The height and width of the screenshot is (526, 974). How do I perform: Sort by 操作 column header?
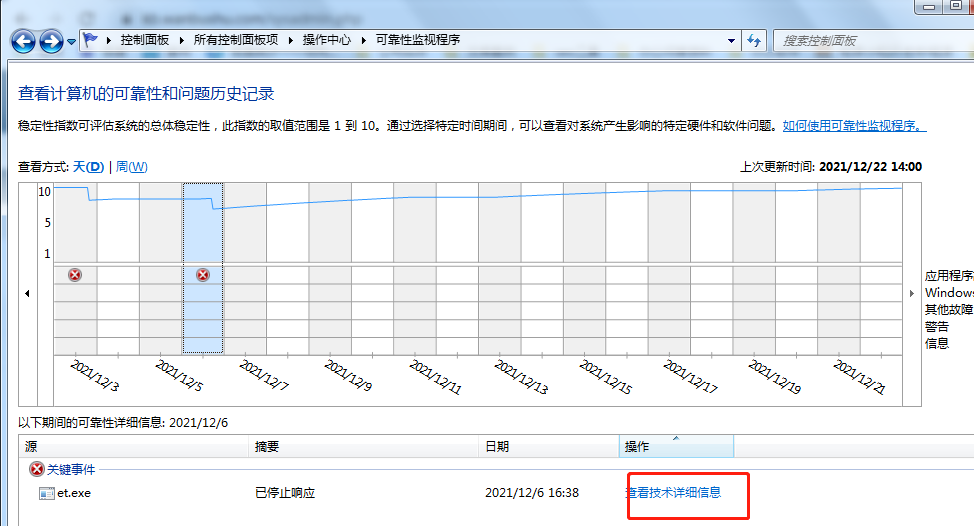676,447
